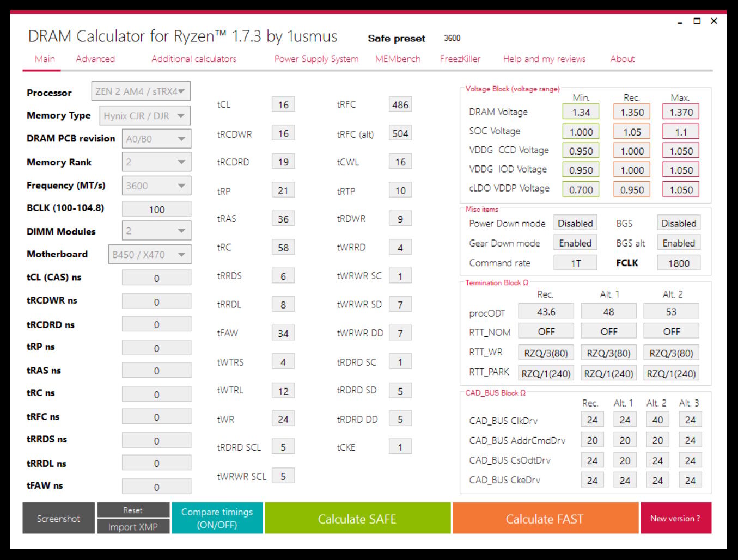Viewport: 738px width, 560px height.
Task: Click RTT_PARK Rec RZQ/1(240) value
Action: (x=546, y=373)
